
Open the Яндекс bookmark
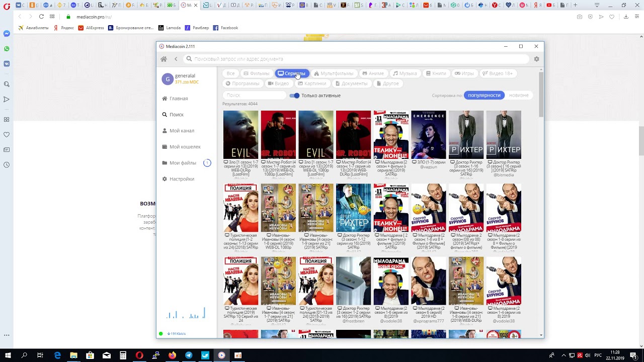tap(64, 28)
